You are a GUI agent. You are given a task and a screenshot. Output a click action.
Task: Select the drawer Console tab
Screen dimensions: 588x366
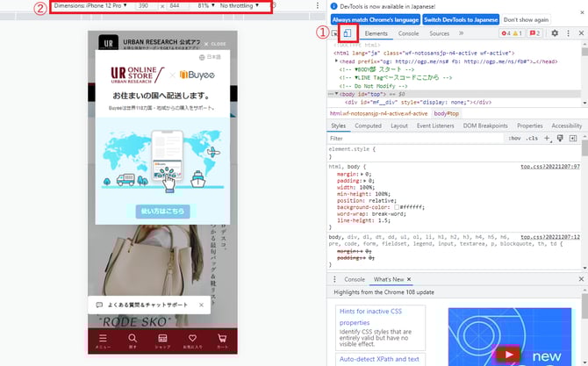pos(355,279)
